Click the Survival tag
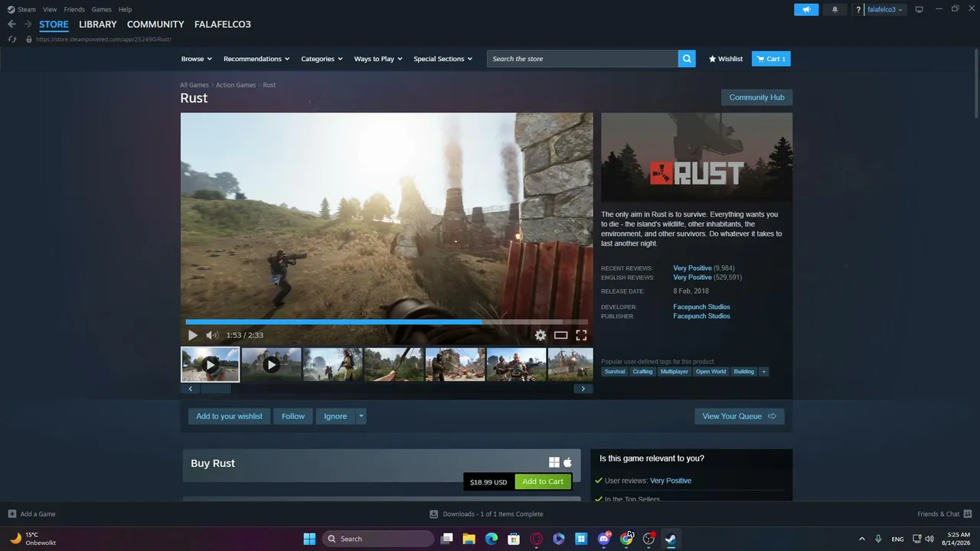This screenshot has height=551, width=980. [615, 372]
